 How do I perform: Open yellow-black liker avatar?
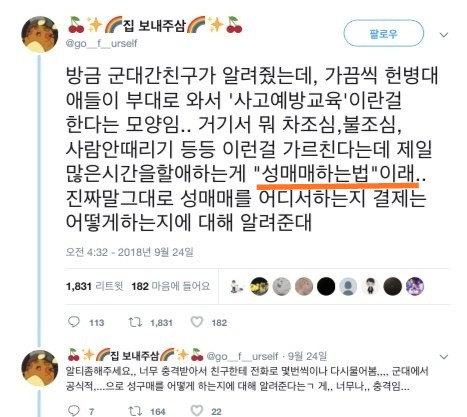[259, 286]
